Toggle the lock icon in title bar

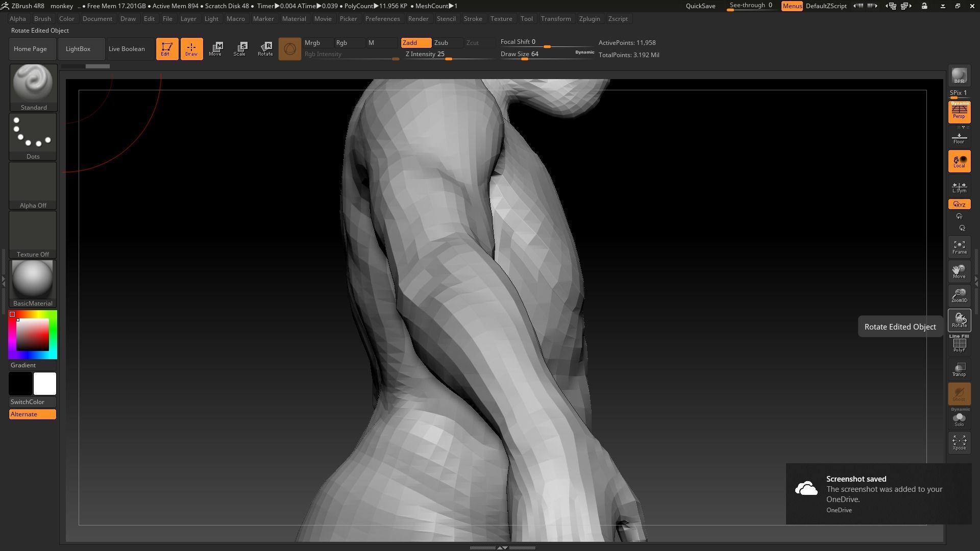coord(924,6)
